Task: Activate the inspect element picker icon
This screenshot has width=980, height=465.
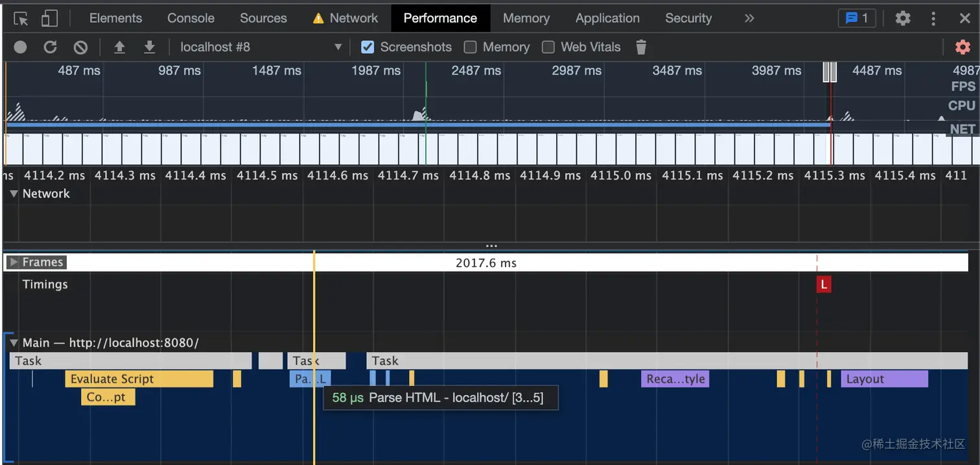Action: [21, 19]
